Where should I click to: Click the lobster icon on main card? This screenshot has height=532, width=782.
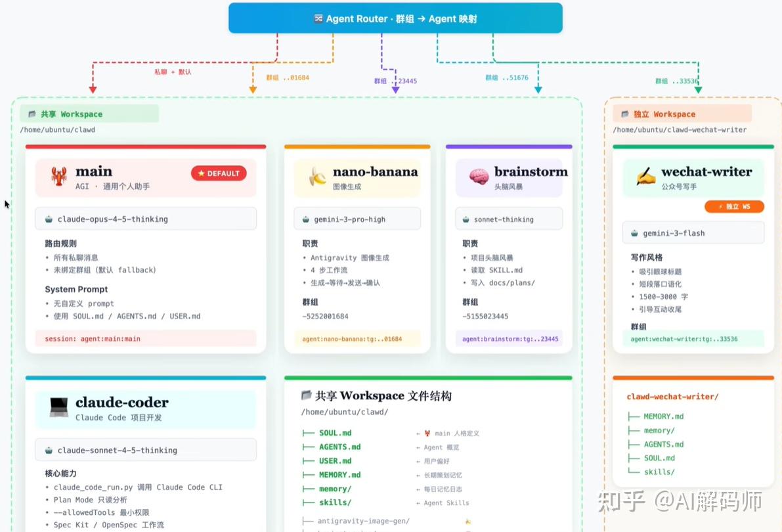click(59, 177)
